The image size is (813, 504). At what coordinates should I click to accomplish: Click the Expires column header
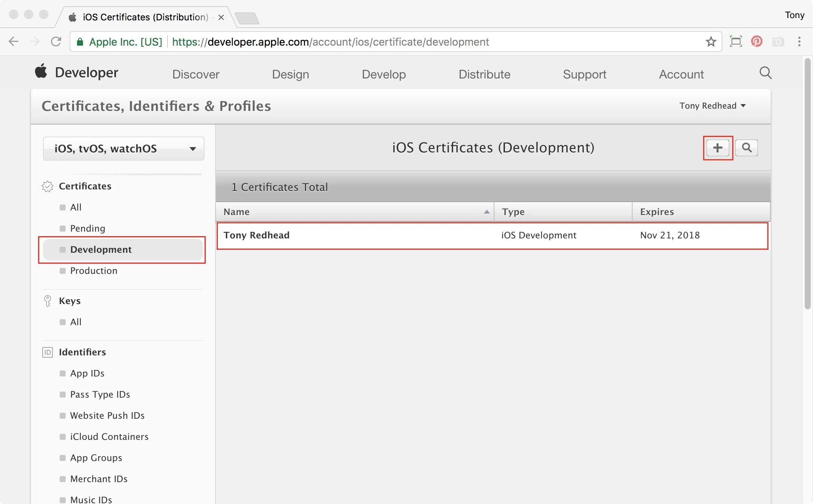tap(657, 212)
